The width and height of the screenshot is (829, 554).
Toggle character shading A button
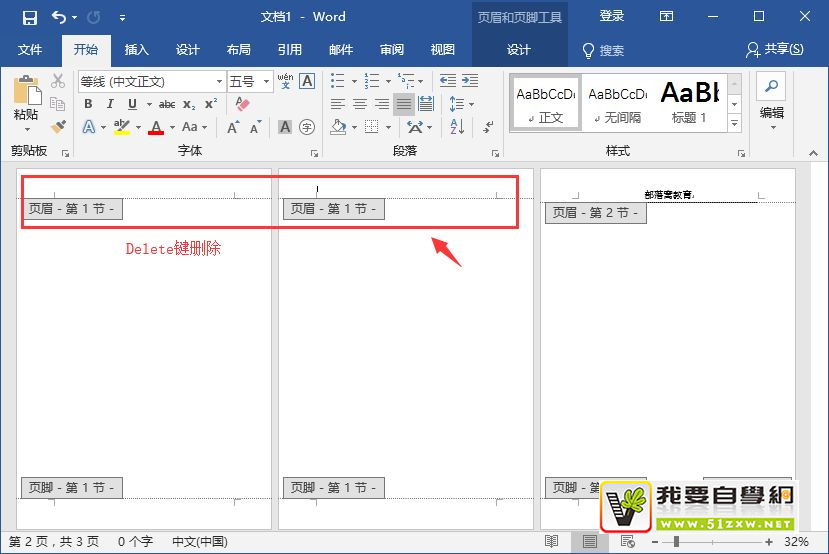tap(285, 127)
